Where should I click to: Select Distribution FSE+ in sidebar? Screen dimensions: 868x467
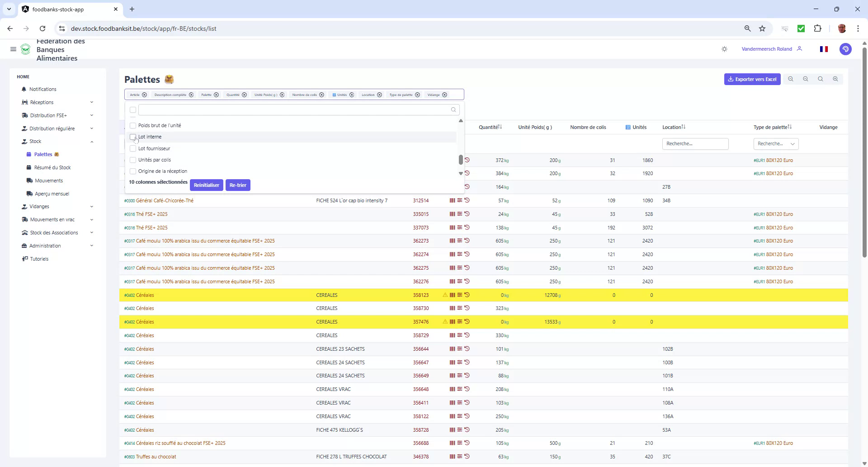[x=48, y=115]
